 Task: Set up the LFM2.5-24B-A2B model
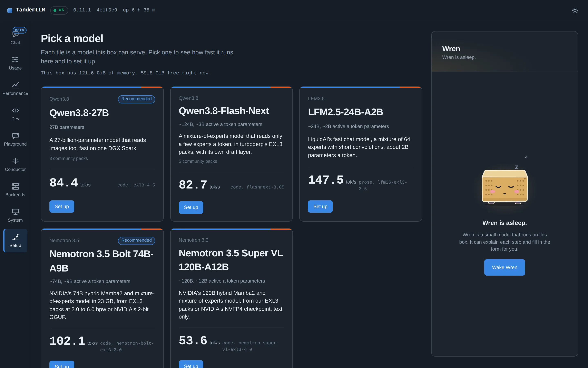click(x=320, y=206)
